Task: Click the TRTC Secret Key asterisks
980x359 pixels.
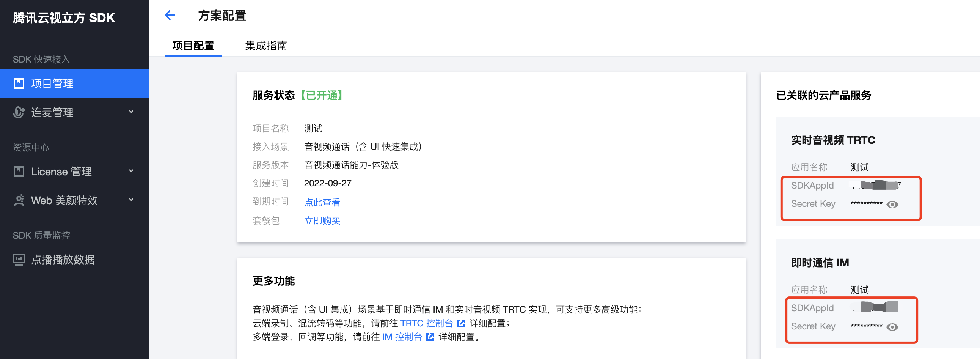Action: [x=866, y=204]
